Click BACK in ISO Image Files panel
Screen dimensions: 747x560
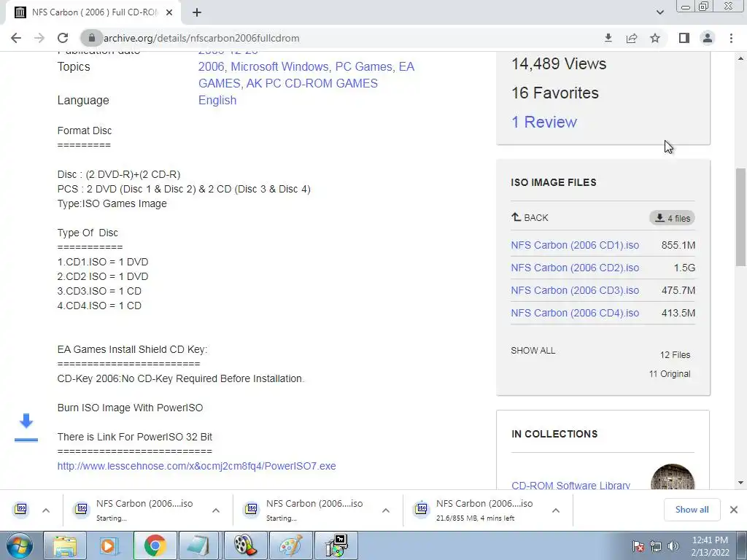pos(530,217)
